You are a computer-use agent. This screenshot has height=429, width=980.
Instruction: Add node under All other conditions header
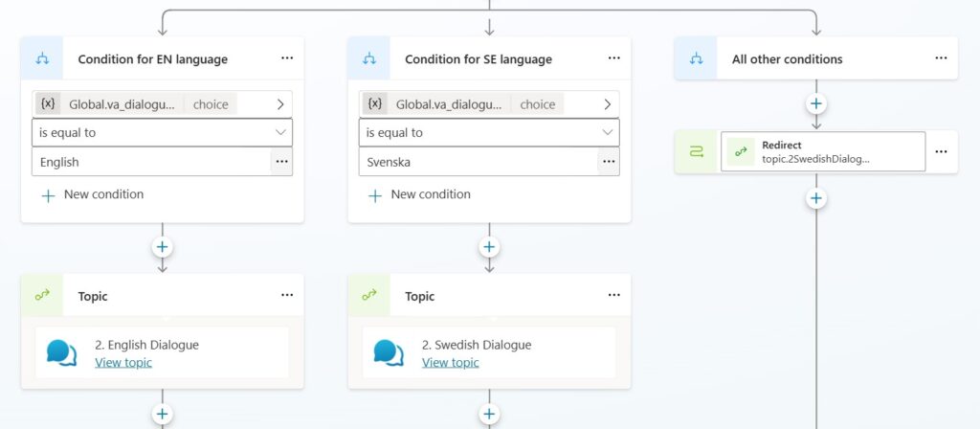point(816,103)
